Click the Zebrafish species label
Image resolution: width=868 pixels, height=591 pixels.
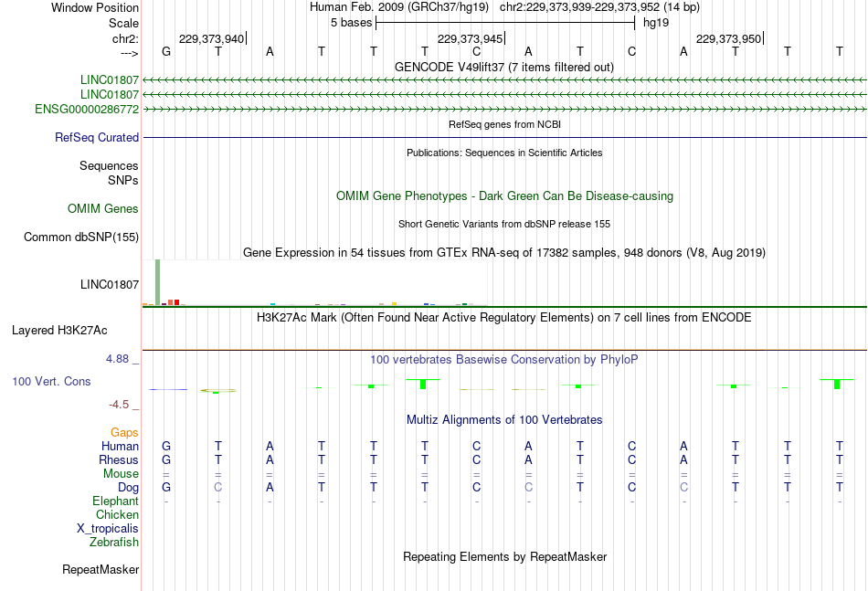pos(114,543)
